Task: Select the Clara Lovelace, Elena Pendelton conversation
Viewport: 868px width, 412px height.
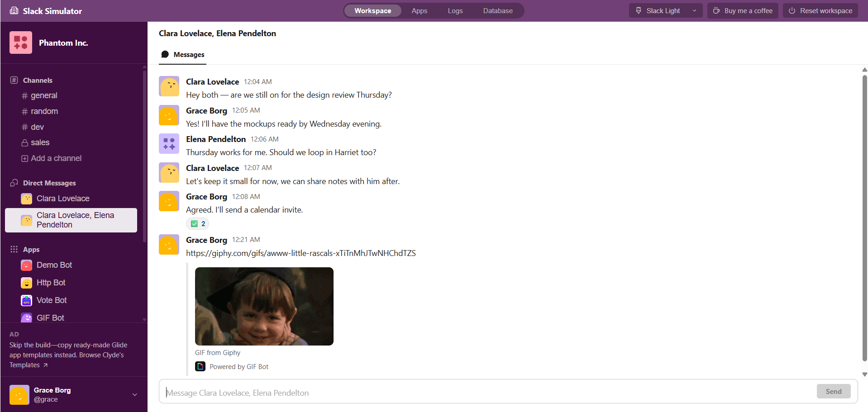Action: (71, 220)
